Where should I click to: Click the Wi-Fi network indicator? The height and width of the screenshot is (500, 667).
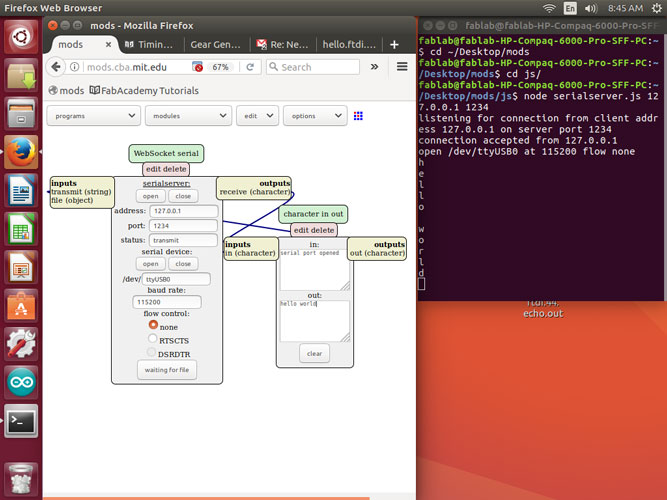549,8
